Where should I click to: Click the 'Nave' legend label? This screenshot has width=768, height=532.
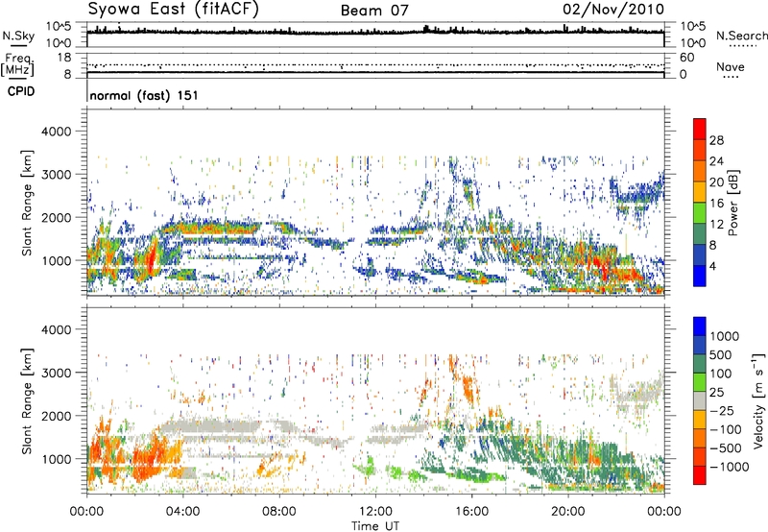coord(731,66)
